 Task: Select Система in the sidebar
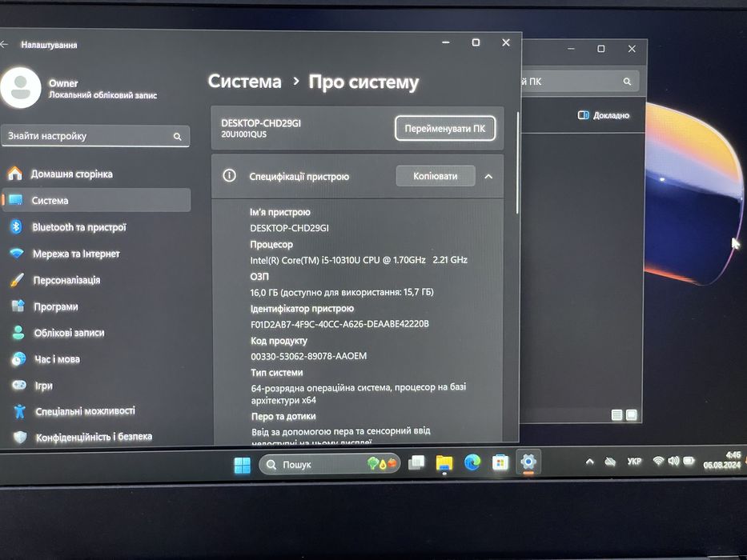[97, 201]
